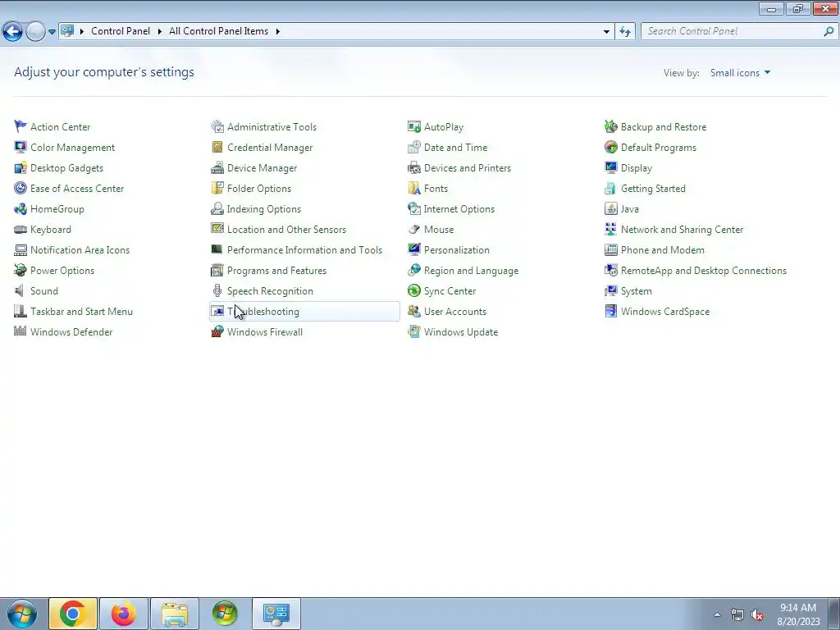Open the Sync Center green icon

414,290
